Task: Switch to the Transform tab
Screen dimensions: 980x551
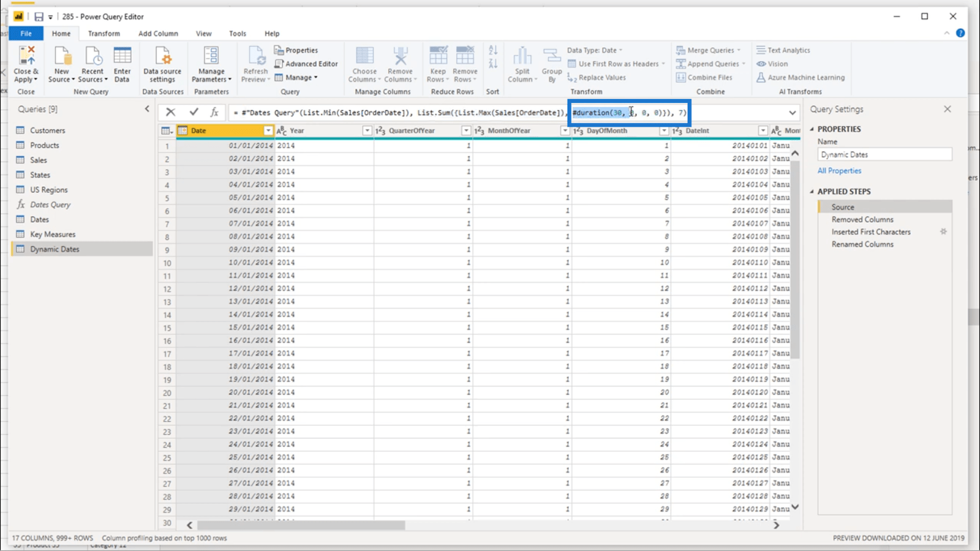Action: tap(104, 34)
